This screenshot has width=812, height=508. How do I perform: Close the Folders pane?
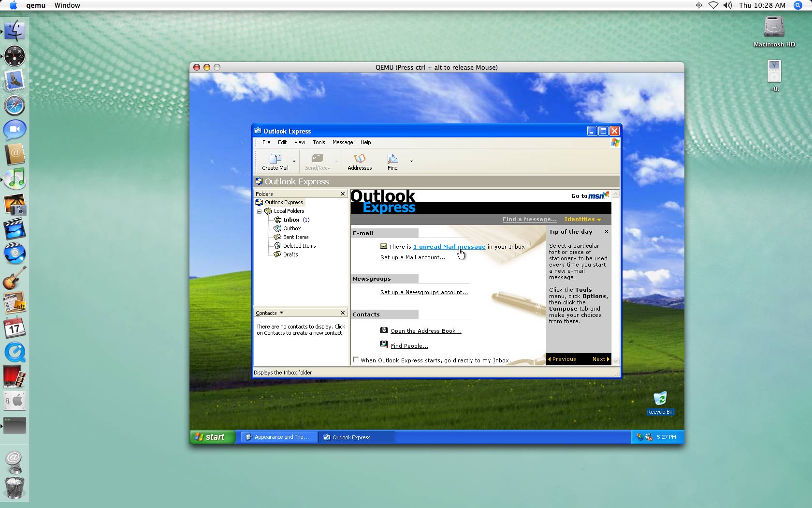click(343, 194)
